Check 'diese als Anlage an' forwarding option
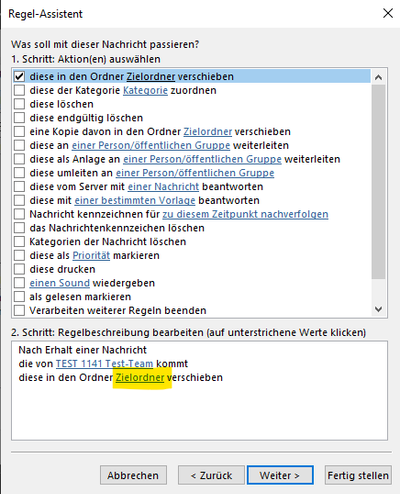This screenshot has height=494, width=400. [x=19, y=159]
